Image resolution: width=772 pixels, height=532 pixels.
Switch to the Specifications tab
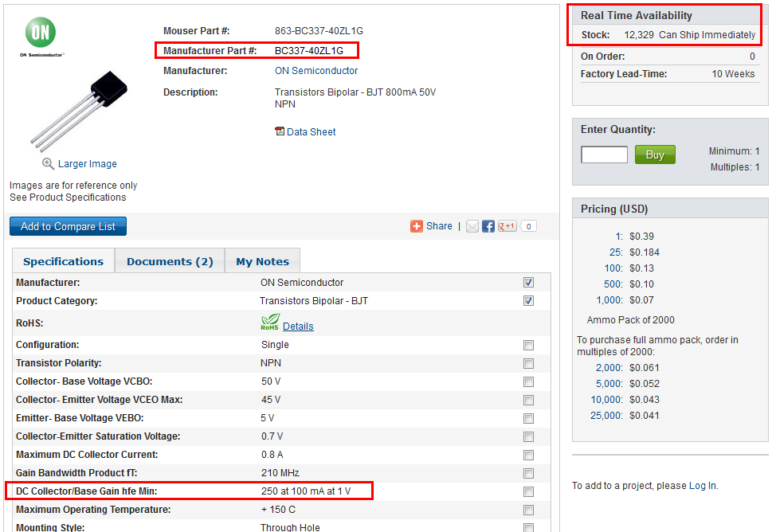tap(64, 261)
